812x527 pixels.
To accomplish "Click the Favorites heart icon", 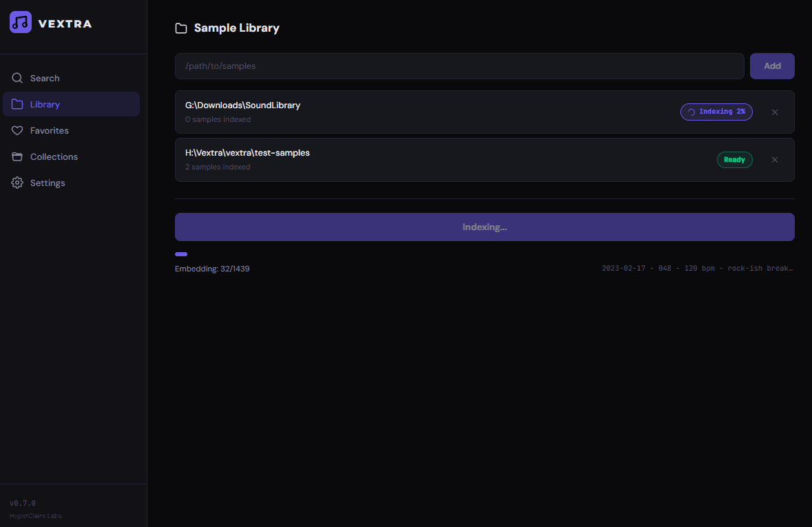I will coord(17,130).
